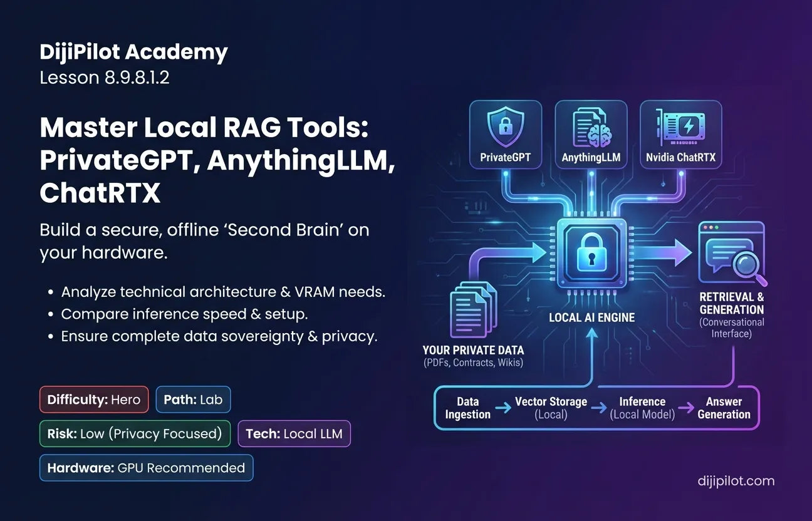Select the Difficulty: Hero badge
This screenshot has width=812, height=521.
[x=94, y=400]
